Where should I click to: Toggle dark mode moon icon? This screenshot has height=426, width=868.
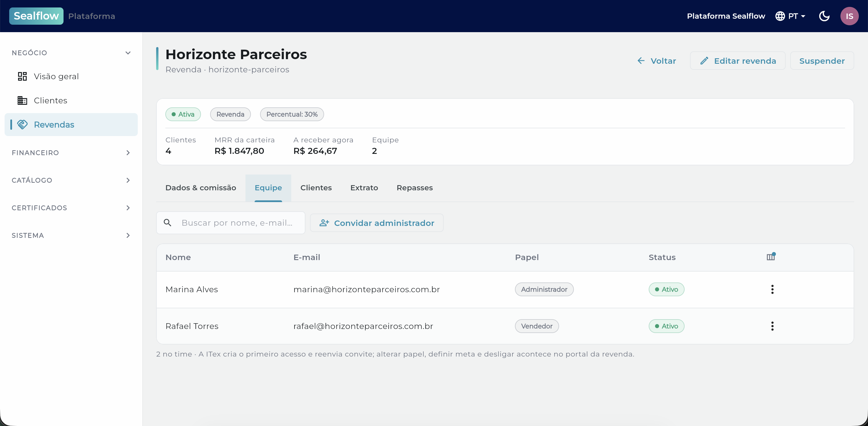point(824,16)
